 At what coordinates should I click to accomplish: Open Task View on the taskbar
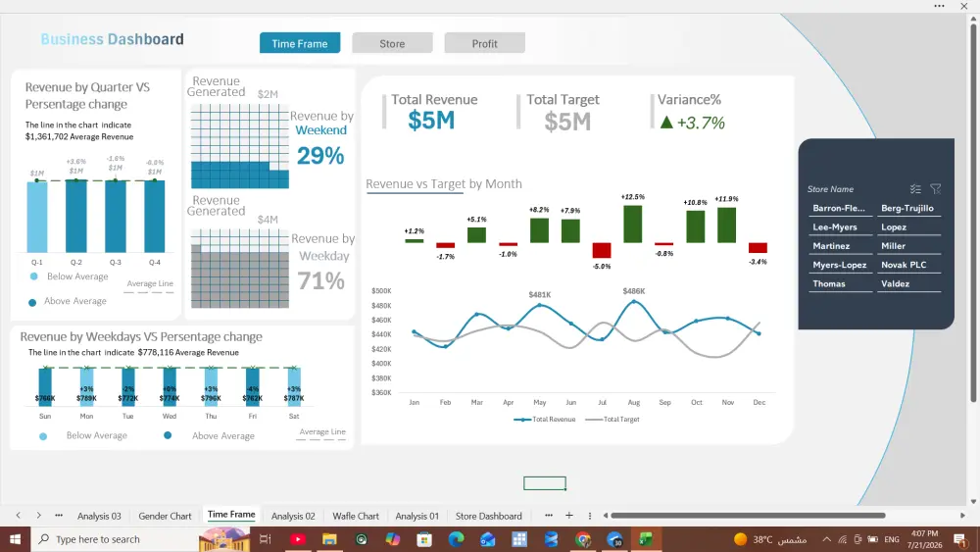coord(265,539)
